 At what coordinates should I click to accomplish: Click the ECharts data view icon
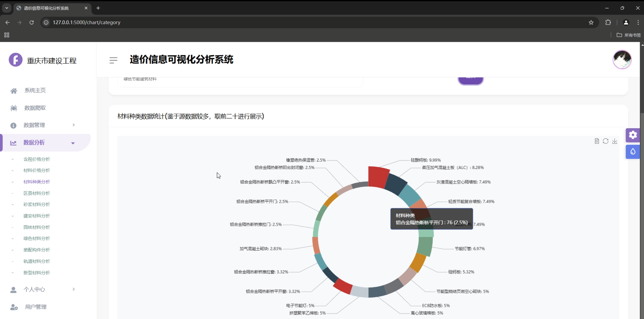(597, 141)
